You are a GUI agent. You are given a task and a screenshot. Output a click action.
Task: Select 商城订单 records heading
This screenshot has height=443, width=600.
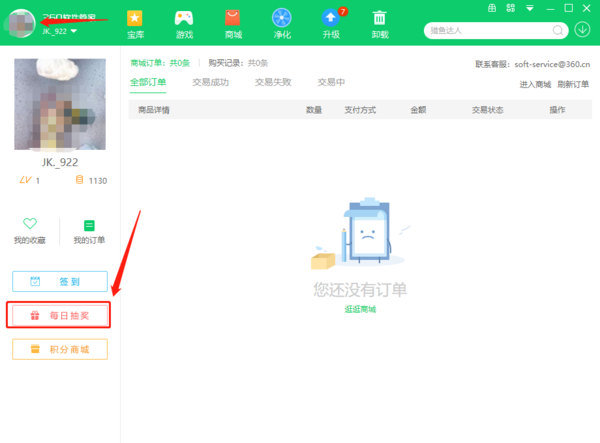point(160,63)
